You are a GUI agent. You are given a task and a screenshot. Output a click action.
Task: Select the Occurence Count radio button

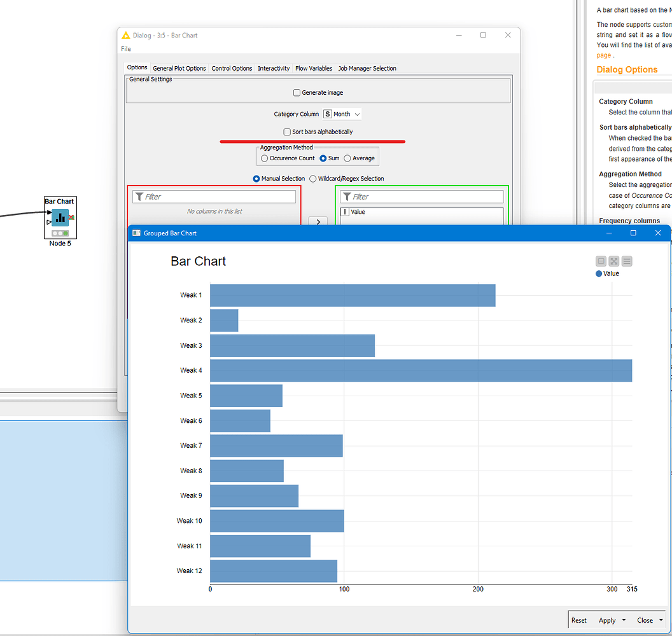tap(264, 158)
